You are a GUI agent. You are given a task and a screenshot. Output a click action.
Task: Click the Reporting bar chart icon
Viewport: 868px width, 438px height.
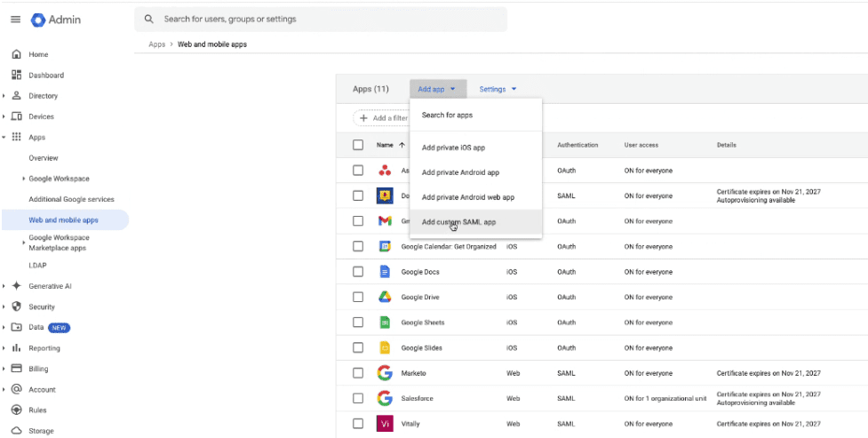tap(17, 347)
